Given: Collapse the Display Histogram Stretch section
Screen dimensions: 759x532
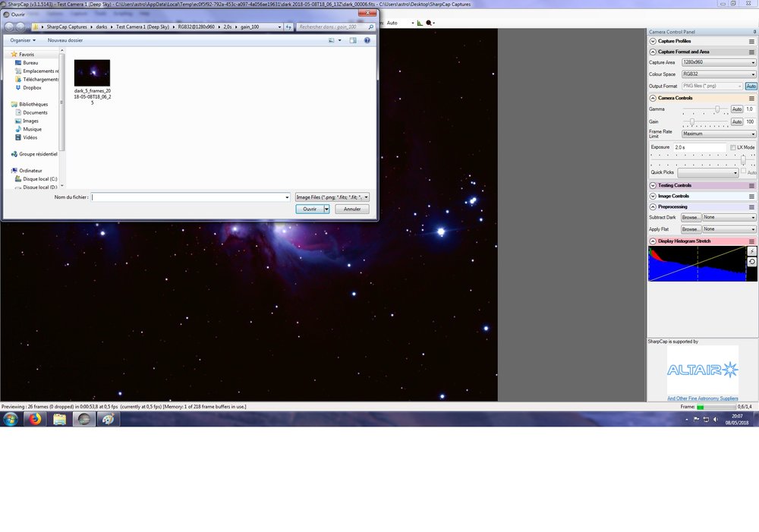Looking at the screenshot, I should 653,241.
